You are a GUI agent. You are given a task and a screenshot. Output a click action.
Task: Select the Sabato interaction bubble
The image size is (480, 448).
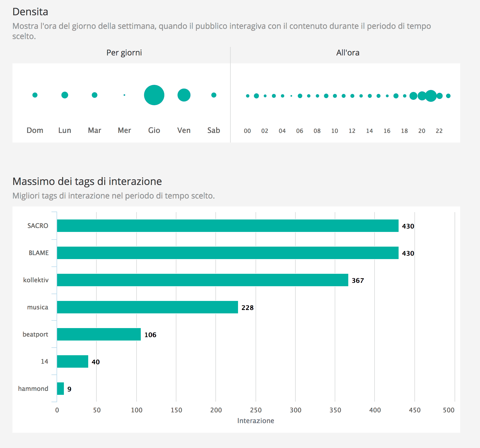214,95
